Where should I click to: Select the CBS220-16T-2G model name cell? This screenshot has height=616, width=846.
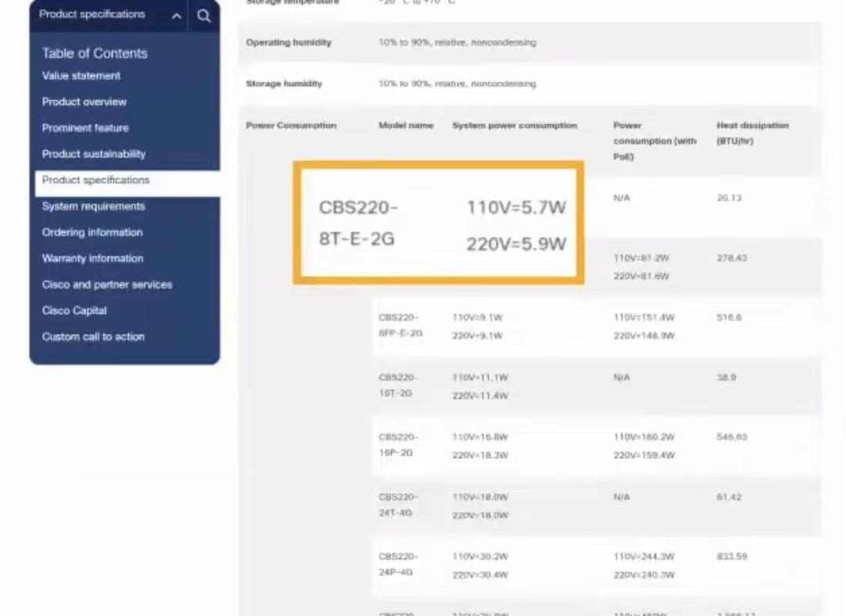(x=399, y=385)
